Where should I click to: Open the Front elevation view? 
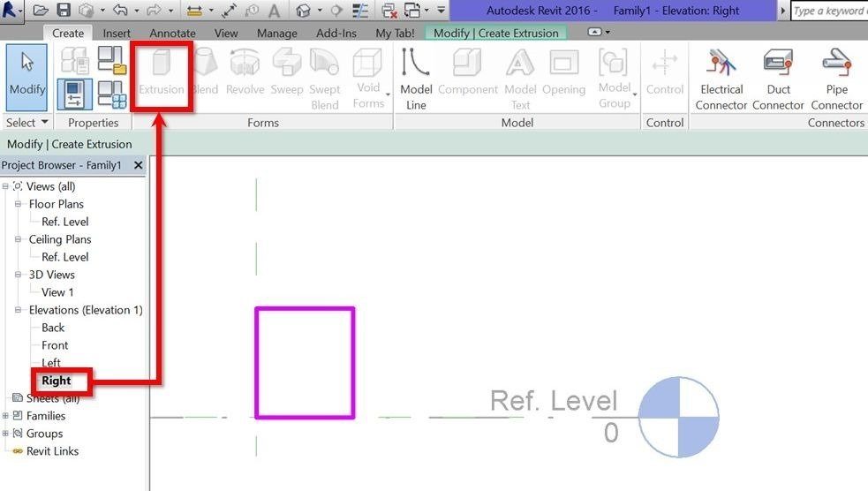(55, 345)
